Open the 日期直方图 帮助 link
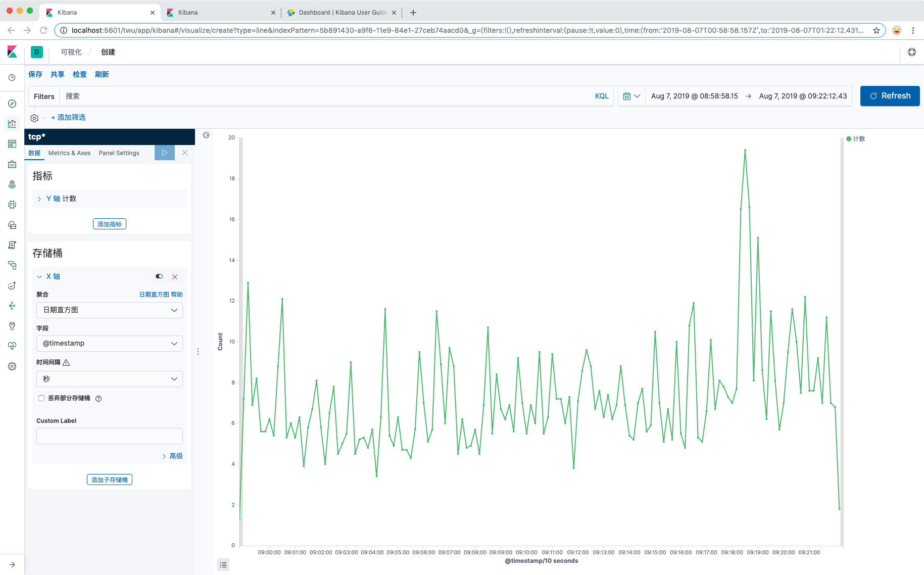The width and height of the screenshot is (924, 575). 161,295
